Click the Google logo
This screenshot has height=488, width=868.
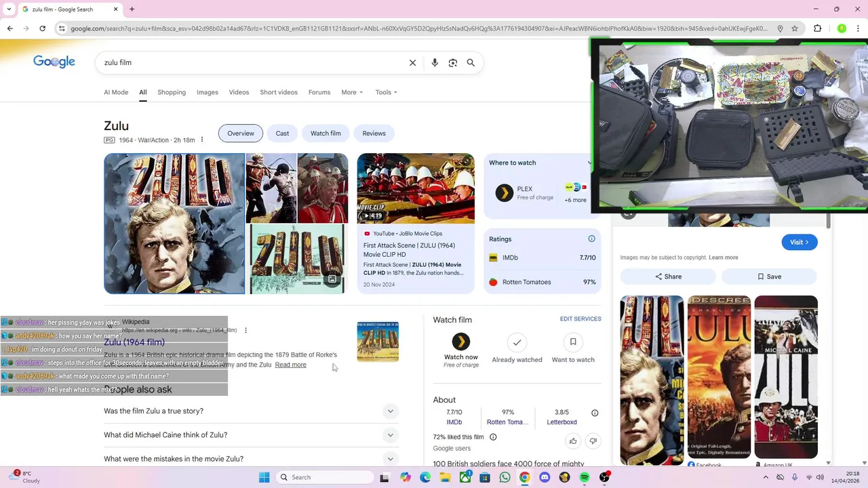coord(54,62)
